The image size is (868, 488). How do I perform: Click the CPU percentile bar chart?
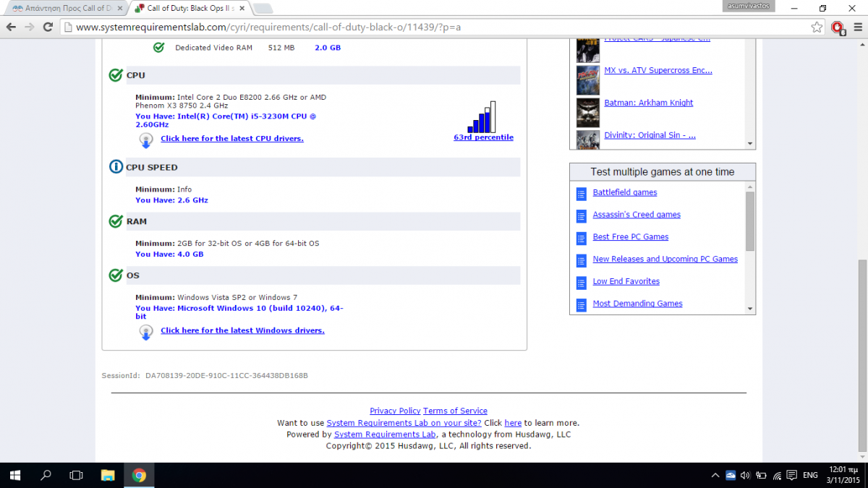click(483, 116)
